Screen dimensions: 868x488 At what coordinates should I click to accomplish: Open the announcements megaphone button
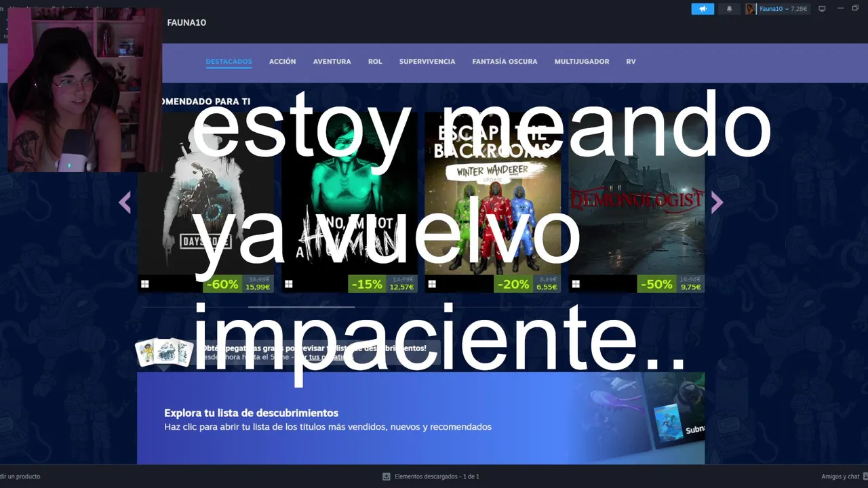click(703, 9)
